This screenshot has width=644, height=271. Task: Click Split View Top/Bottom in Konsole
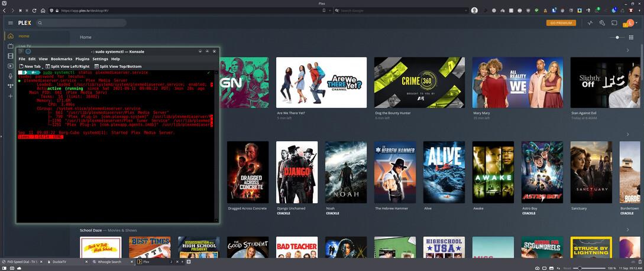pyautogui.click(x=118, y=66)
